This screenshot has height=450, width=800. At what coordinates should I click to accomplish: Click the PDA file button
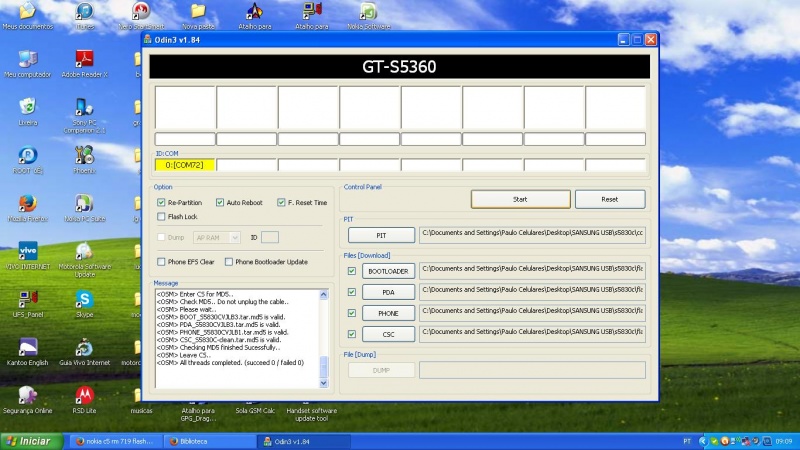[x=388, y=292]
